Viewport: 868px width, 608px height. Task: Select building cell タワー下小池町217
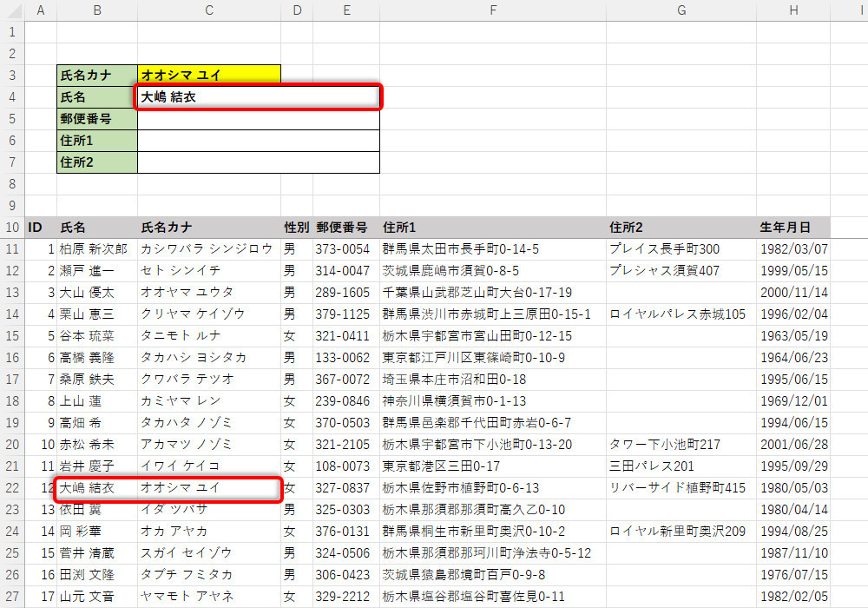coord(681,444)
